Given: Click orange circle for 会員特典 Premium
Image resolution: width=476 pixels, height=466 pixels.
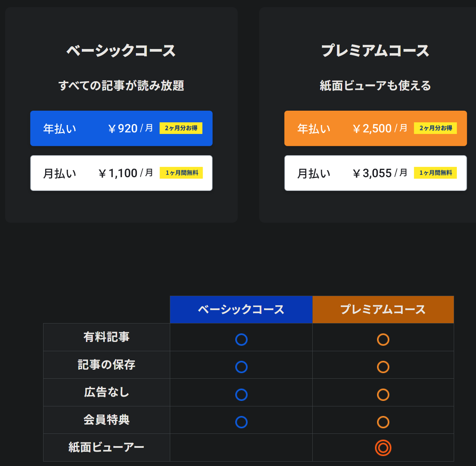Looking at the screenshot, I should (x=383, y=422).
